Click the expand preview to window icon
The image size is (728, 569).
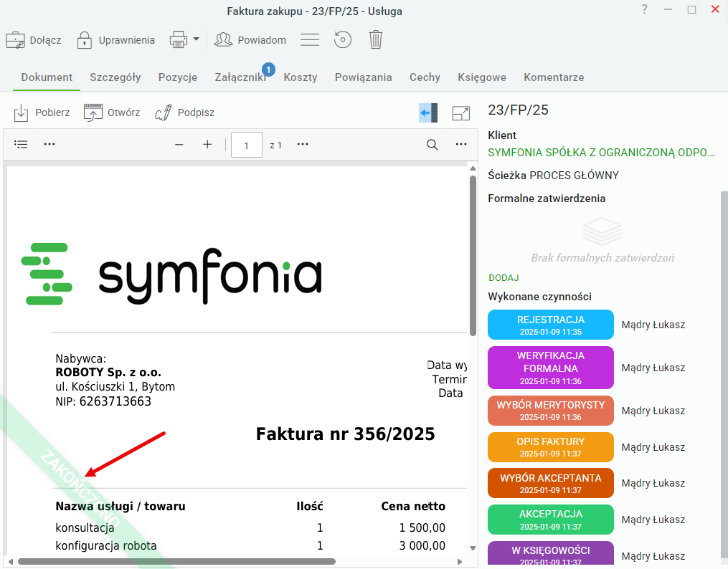461,113
